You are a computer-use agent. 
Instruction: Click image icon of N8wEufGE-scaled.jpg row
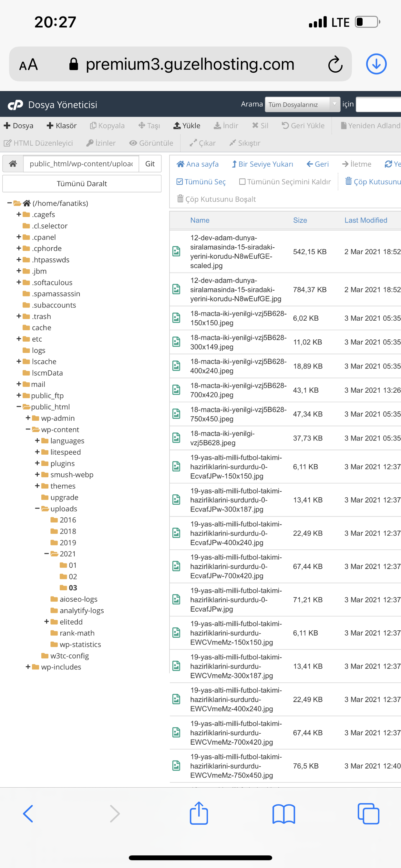[x=176, y=251]
